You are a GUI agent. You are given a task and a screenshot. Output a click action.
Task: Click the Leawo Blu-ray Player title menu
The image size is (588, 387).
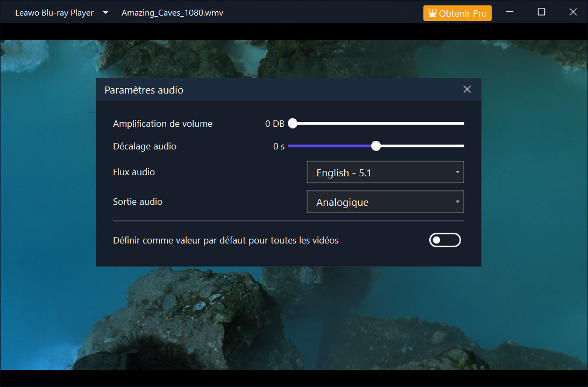(54, 13)
